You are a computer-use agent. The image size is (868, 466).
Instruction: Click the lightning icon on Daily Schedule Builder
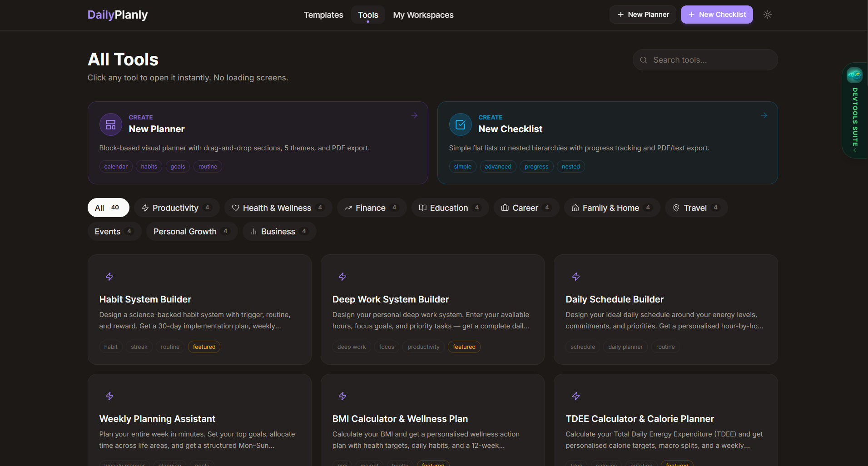coord(576,277)
